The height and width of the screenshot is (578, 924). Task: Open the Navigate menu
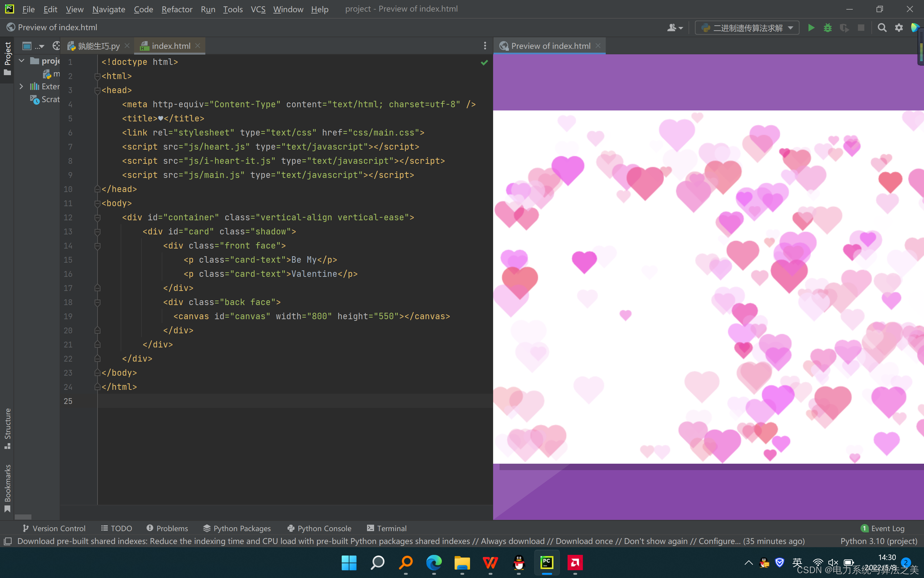108,9
